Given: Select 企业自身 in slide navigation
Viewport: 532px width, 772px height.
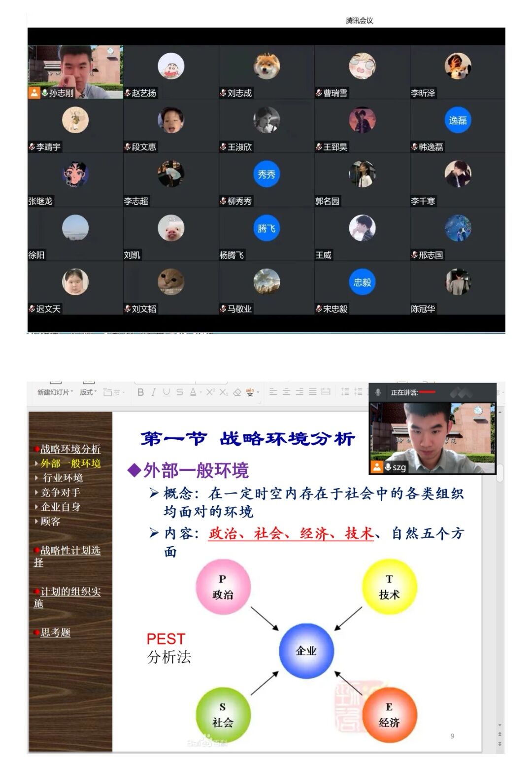Looking at the screenshot, I should coord(60,507).
